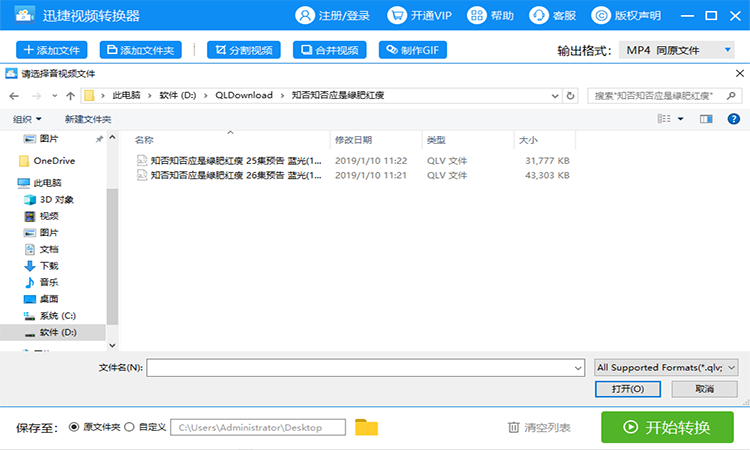Open the 客服 customer service icon
This screenshot has height=450, width=750.
click(x=539, y=15)
